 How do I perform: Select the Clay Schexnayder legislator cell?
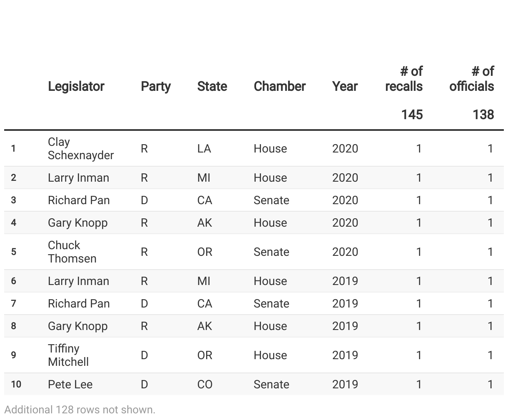(81, 148)
